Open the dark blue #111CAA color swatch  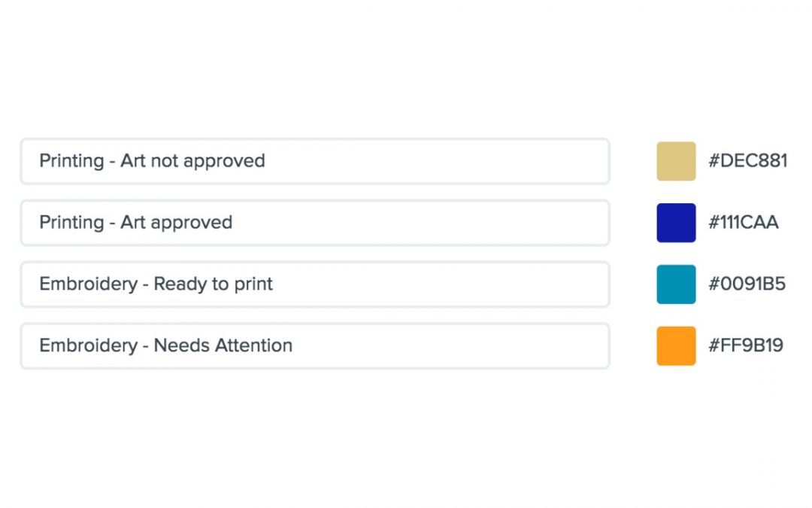pyautogui.click(x=676, y=223)
